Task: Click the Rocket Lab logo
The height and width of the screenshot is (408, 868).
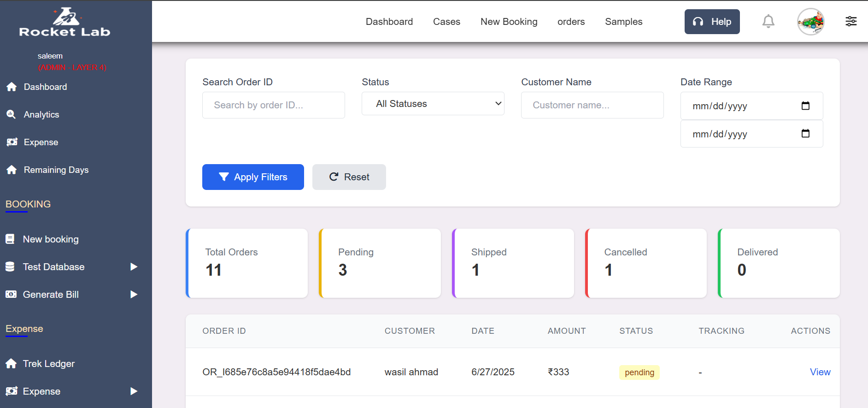Action: point(65,23)
